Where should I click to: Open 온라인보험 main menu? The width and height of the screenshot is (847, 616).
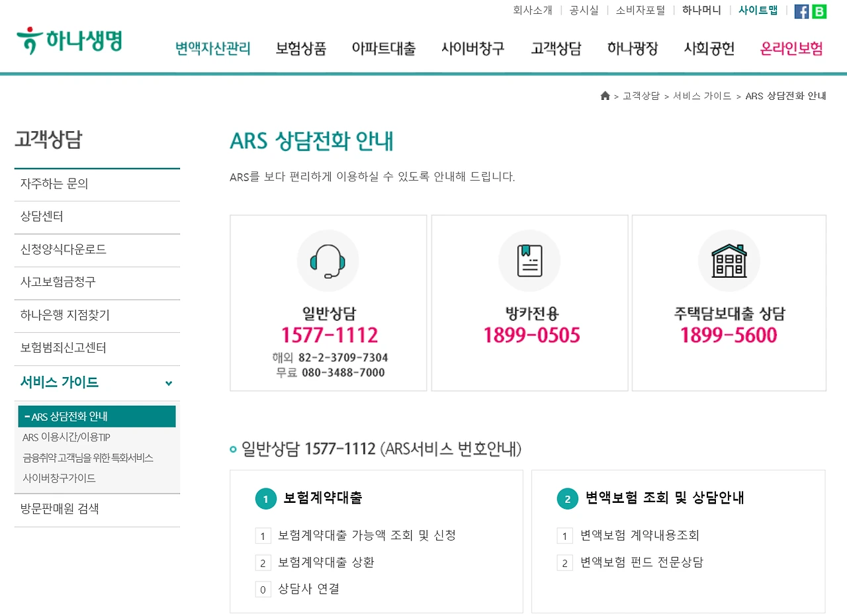tap(792, 48)
